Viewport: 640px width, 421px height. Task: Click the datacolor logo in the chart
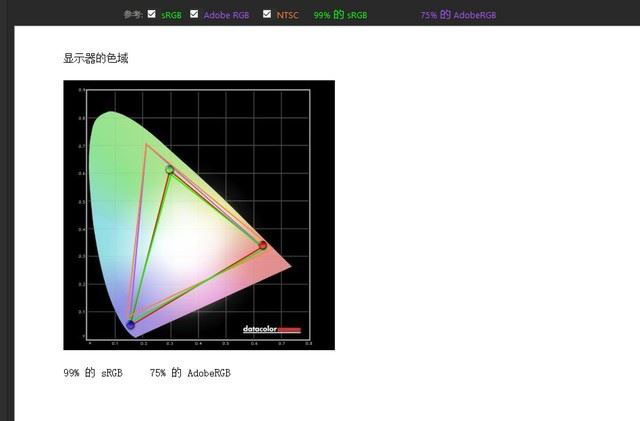272,329
